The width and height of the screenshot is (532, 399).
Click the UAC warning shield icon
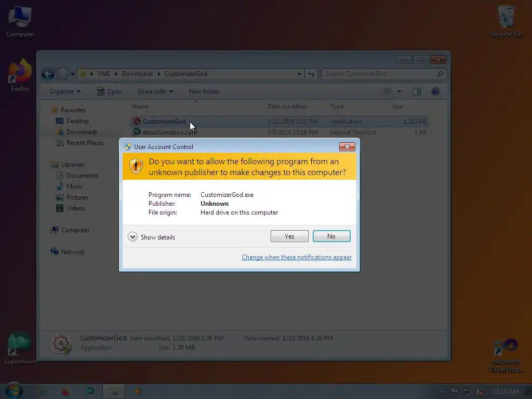[x=136, y=166]
